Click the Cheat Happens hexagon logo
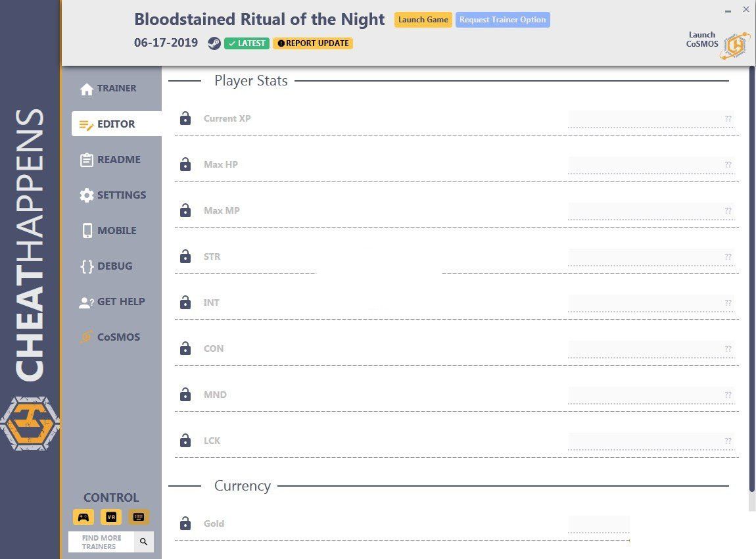Viewport: 756px width, 559px height. pyautogui.click(x=30, y=424)
